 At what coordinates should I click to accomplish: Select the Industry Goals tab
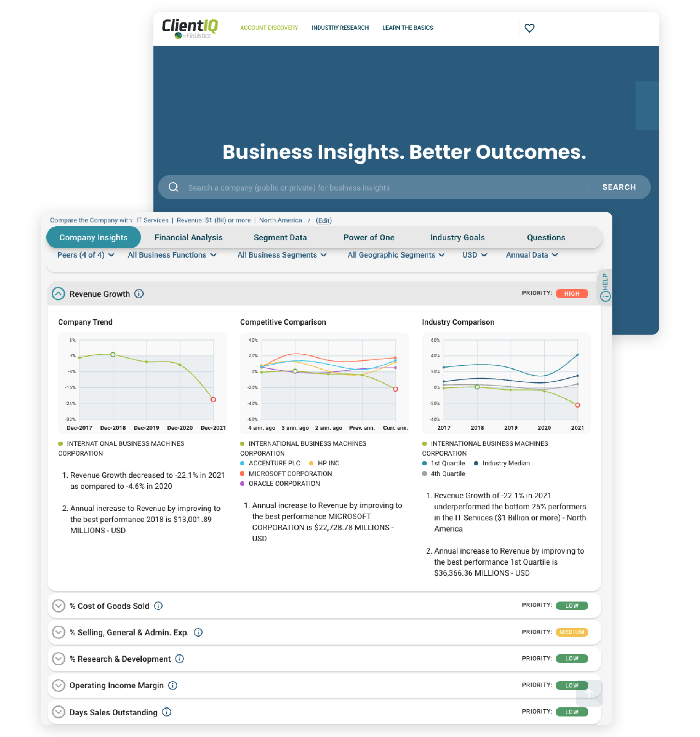pos(457,237)
